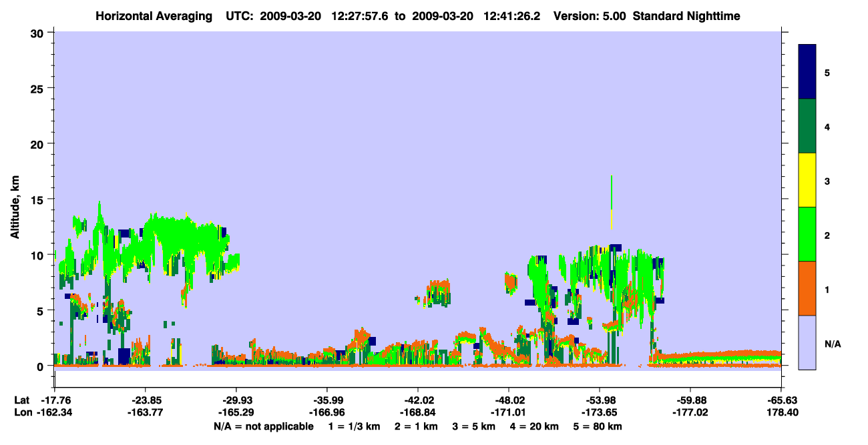Image resolution: width=868 pixels, height=445 pixels.
Task: Click the legend entry '3 = 5 km'
Action: pyautogui.click(x=474, y=426)
